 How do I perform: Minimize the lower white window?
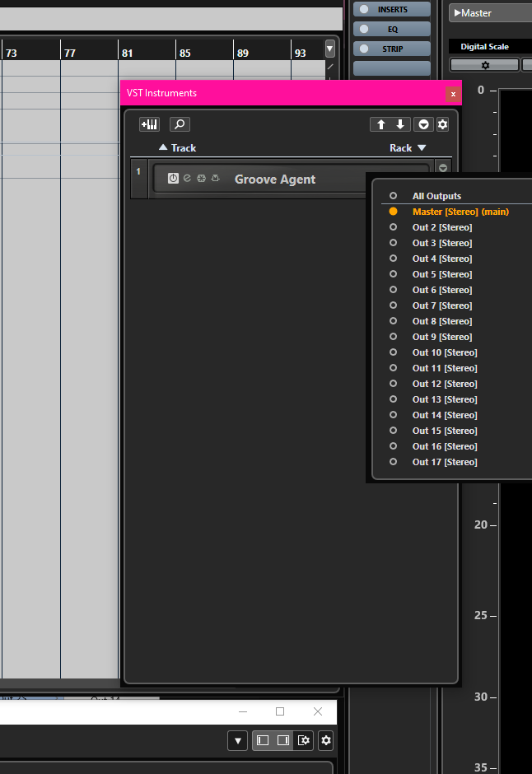243,711
